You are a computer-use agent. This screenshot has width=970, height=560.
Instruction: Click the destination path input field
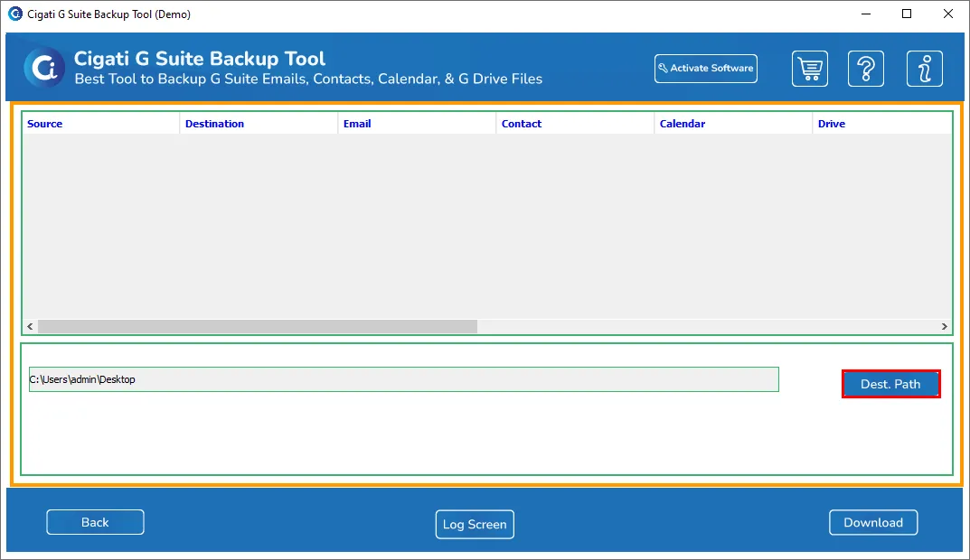tap(404, 379)
